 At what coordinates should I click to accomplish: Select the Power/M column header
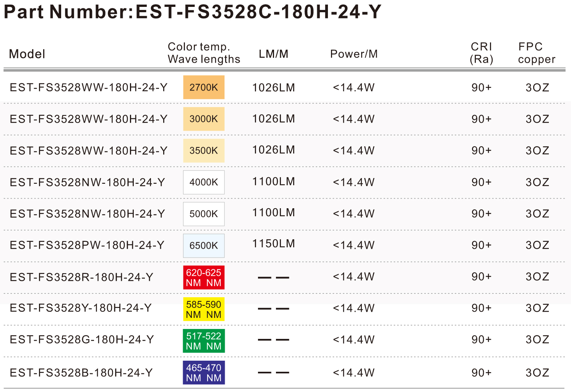[354, 54]
